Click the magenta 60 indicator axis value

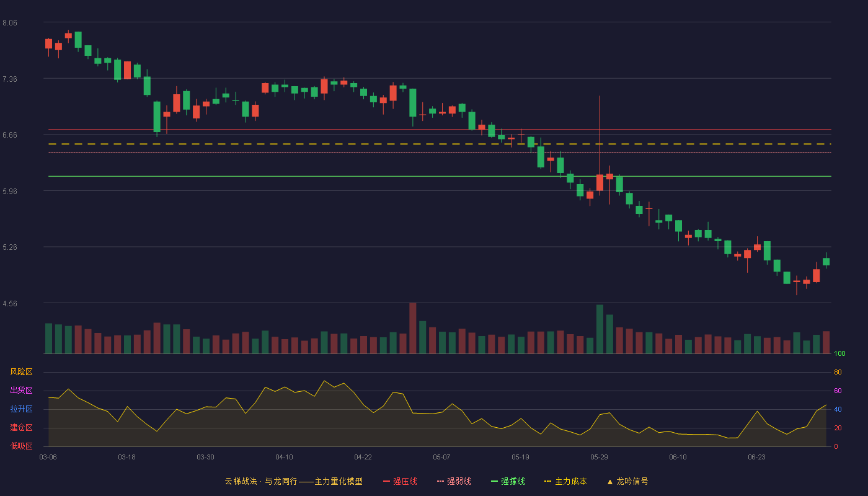tap(838, 391)
